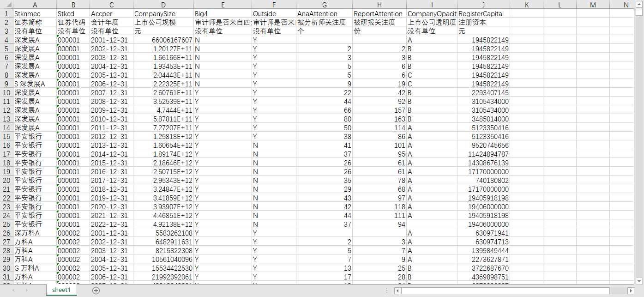The image size is (644, 297).
Task: Select cell containing 2293407145
Action: (x=483, y=93)
